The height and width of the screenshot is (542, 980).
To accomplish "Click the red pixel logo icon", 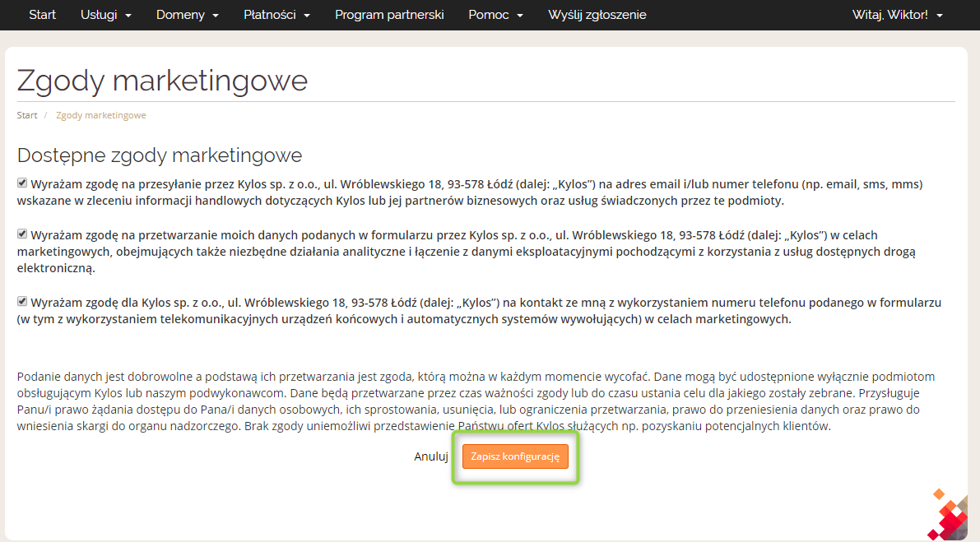I will (948, 515).
